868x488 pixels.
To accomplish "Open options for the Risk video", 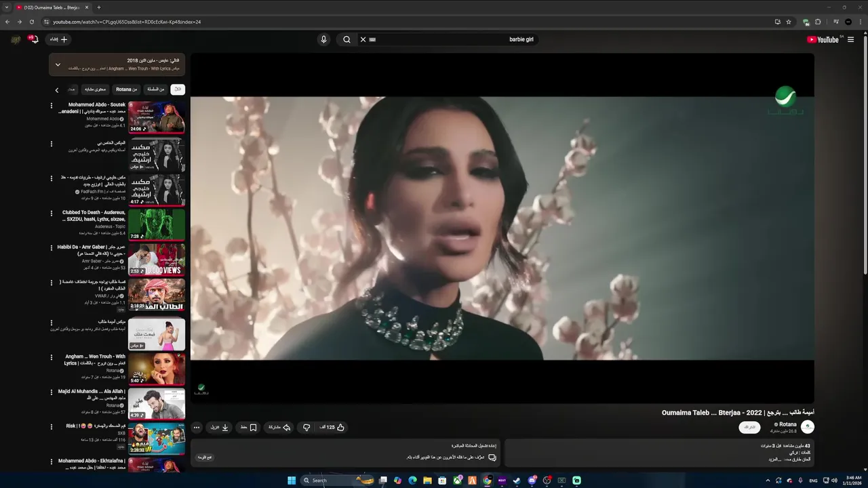I will 52,427.
